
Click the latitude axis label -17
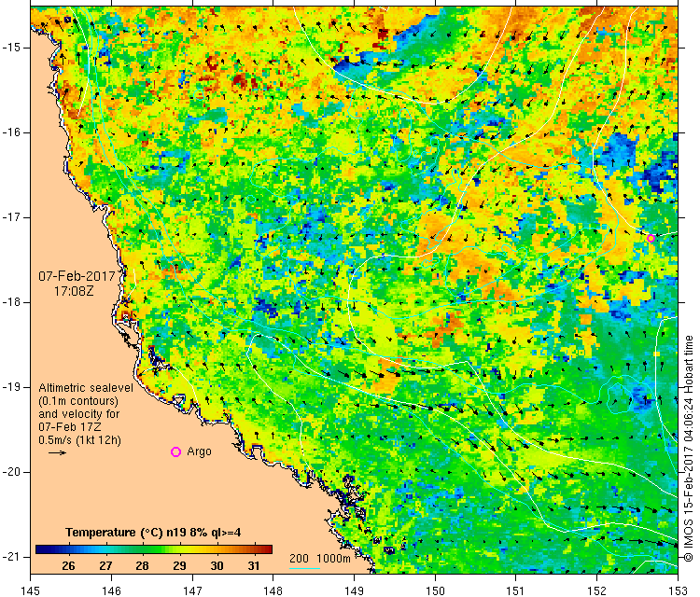click(10, 217)
